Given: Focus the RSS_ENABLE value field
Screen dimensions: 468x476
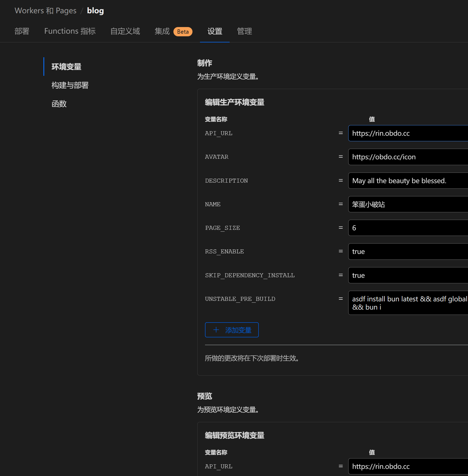Looking at the screenshot, I should pyautogui.click(x=408, y=252).
